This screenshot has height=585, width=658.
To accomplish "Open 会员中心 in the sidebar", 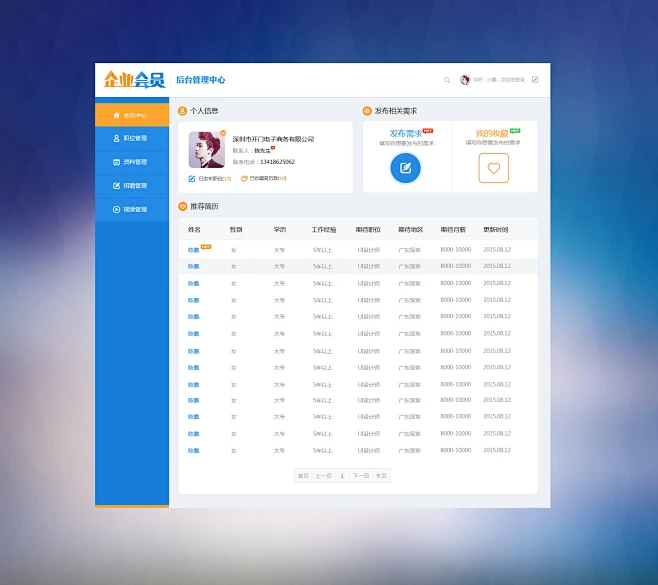I will point(132,115).
